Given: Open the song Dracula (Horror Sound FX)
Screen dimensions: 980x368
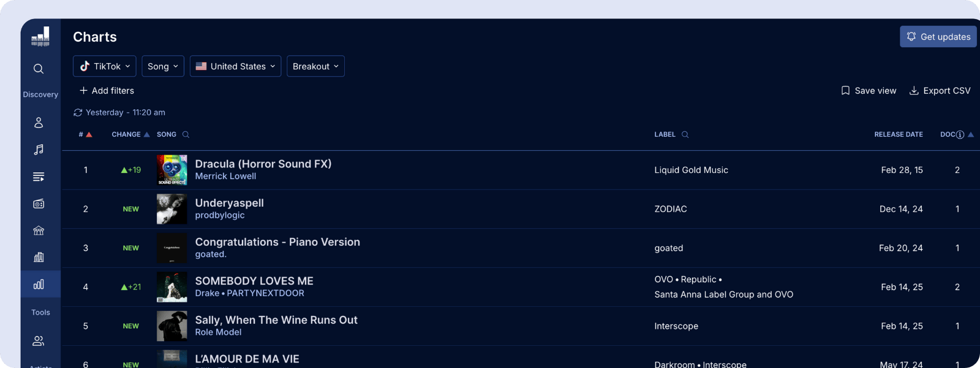Looking at the screenshot, I should pos(263,164).
